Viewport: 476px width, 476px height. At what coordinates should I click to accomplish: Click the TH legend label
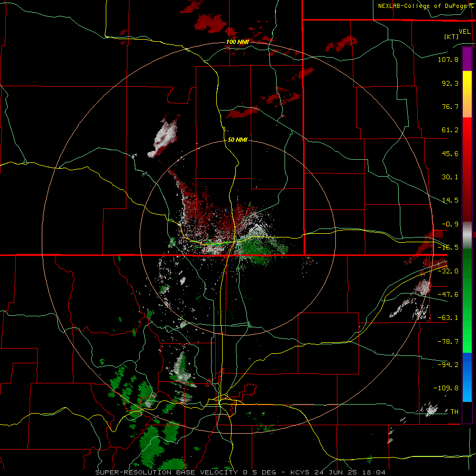tap(454, 412)
